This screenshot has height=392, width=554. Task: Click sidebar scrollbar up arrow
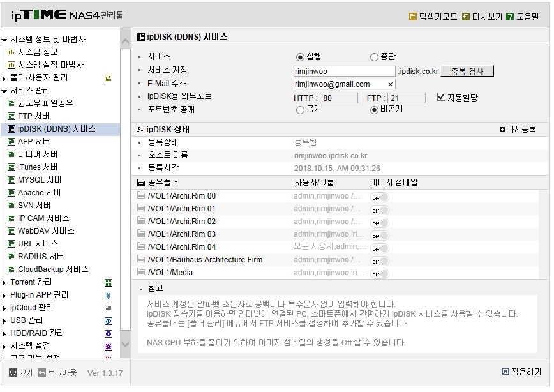click(x=125, y=41)
